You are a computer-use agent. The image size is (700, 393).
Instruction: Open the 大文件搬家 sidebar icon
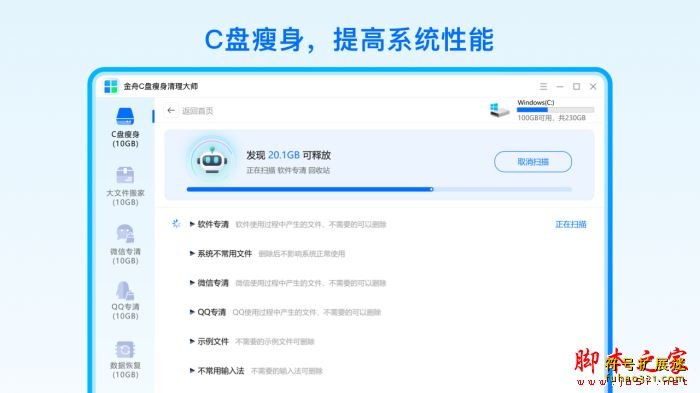pyautogui.click(x=125, y=175)
